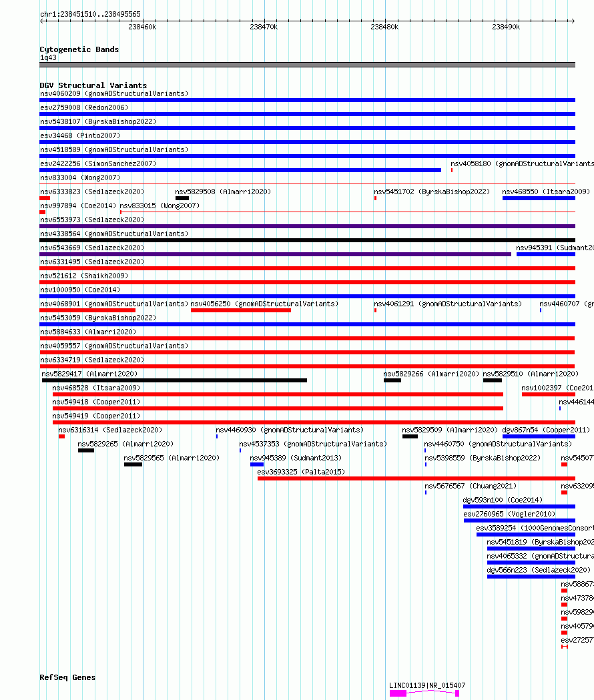Select nsv5398559 (ByrskaBishop2022) label

483,458
